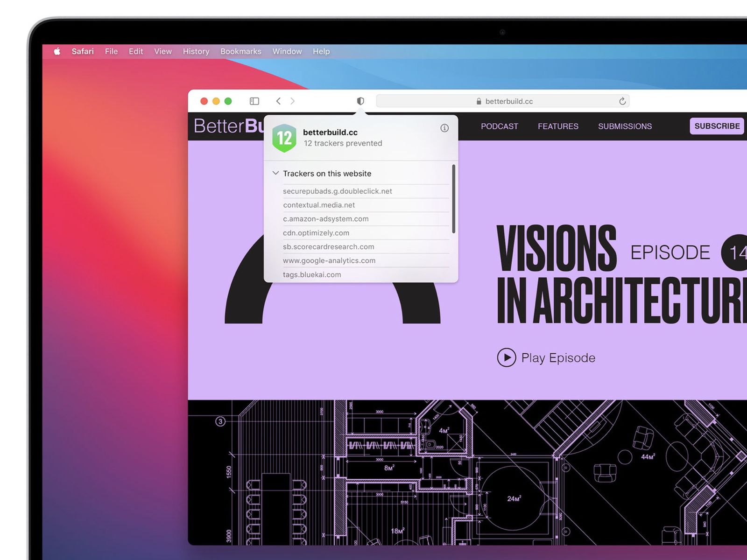Image resolution: width=747 pixels, height=560 pixels.
Task: Collapse Trackers on this website list
Action: (275, 173)
